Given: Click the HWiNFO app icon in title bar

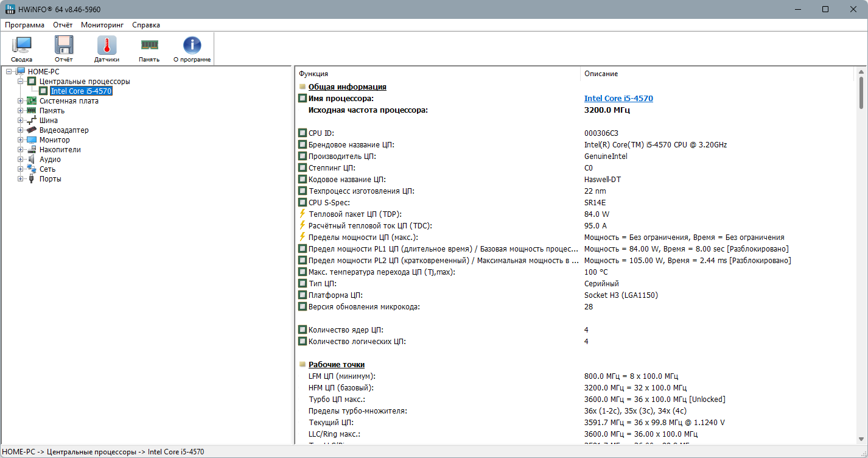Looking at the screenshot, I should tap(10, 9).
